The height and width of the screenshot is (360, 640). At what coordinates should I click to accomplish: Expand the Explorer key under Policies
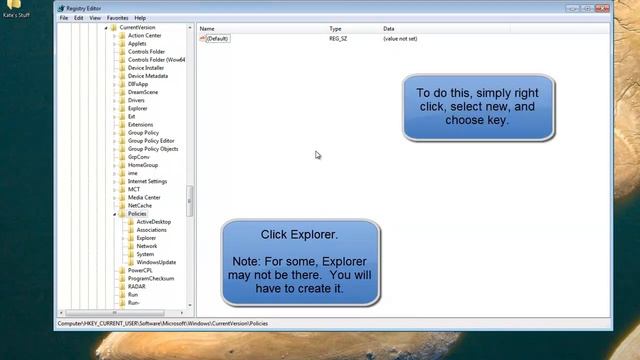123,238
